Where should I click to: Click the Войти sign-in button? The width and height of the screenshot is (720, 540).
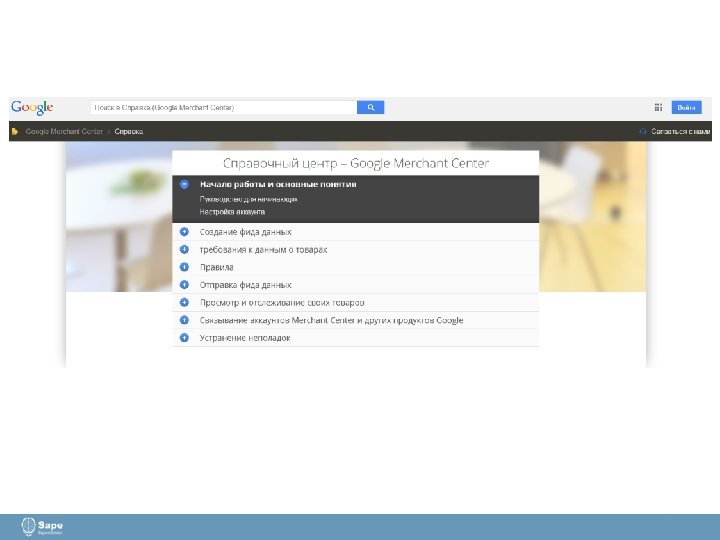(x=686, y=107)
